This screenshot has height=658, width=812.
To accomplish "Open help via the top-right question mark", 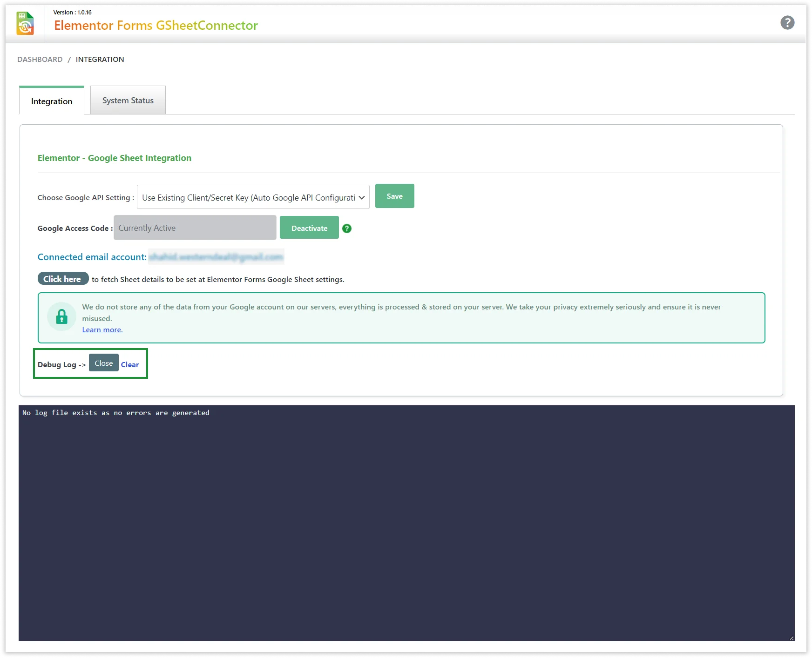I will [x=787, y=22].
